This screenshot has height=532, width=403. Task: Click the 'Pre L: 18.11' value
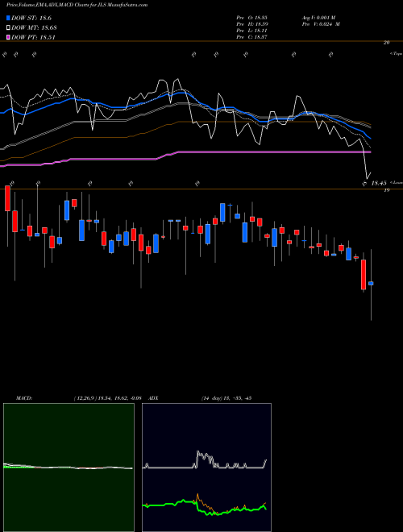pyautogui.click(x=253, y=31)
